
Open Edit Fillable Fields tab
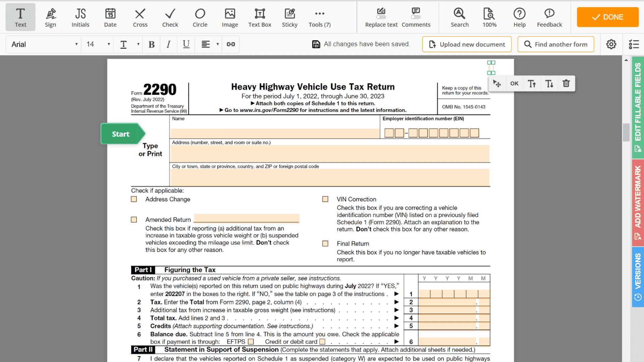pyautogui.click(x=638, y=107)
